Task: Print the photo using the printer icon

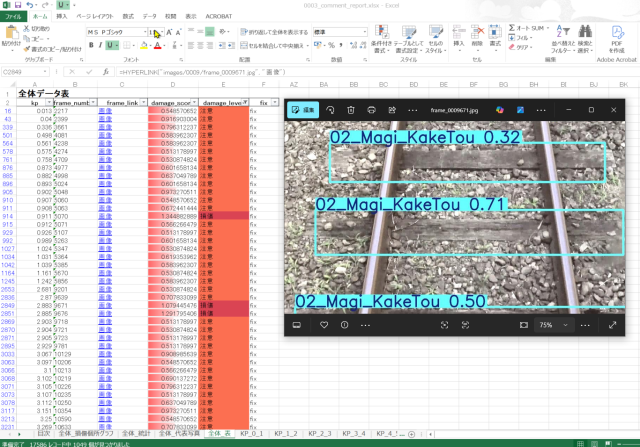Action: pos(372,109)
